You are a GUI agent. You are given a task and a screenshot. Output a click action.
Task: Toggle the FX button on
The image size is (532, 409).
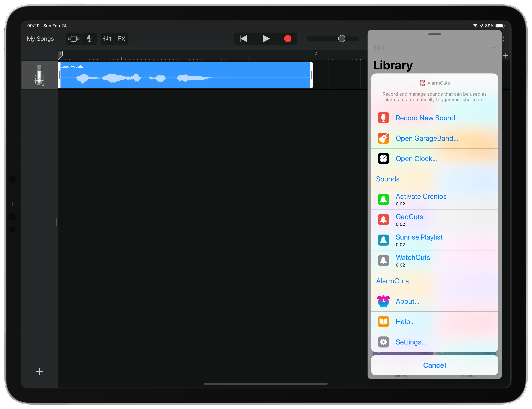(122, 39)
